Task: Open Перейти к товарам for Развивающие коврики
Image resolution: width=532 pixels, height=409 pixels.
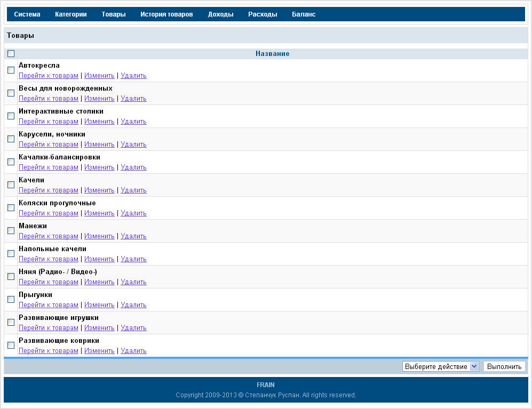Action: tap(49, 351)
